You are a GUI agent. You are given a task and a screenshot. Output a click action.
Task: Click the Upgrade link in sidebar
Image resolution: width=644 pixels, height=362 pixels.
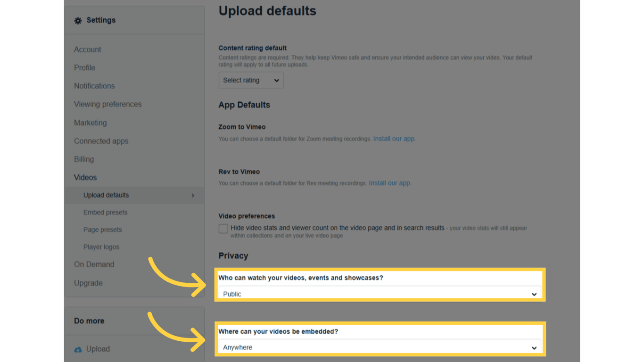88,283
